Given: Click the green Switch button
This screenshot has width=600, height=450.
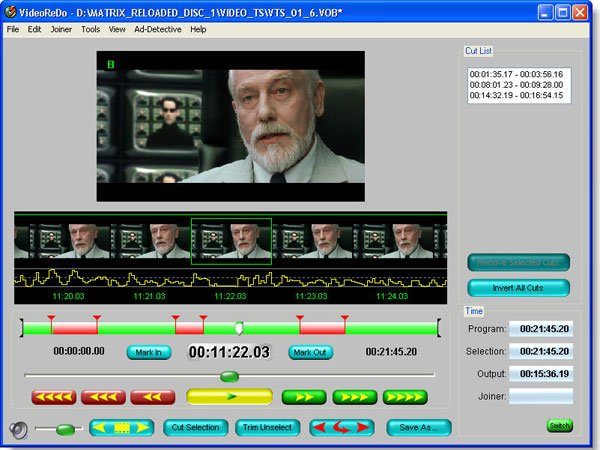Looking at the screenshot, I should 559,426.
